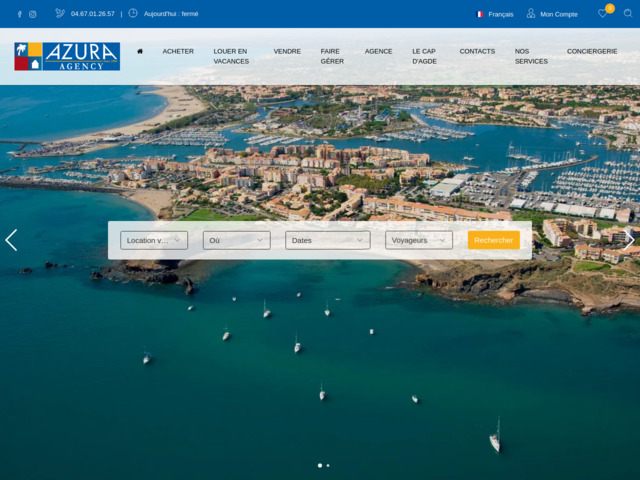This screenshot has height=480, width=640.
Task: Click the French flag icon
Action: (480, 14)
